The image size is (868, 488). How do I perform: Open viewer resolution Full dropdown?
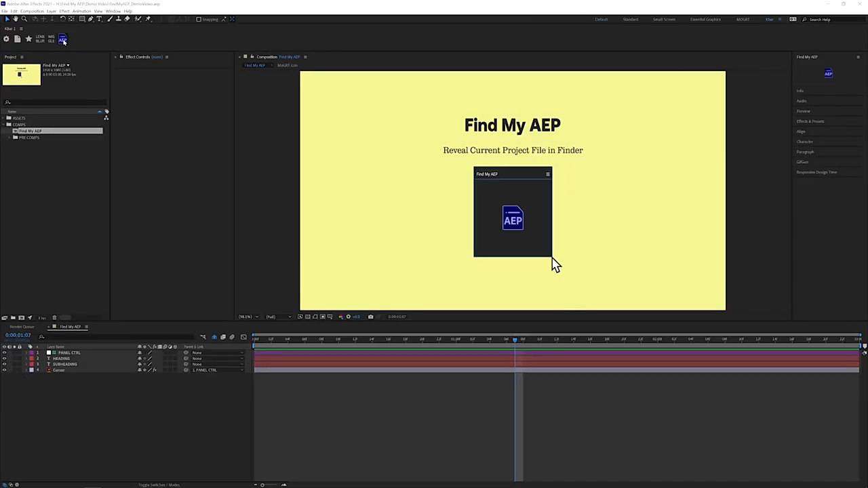278,317
